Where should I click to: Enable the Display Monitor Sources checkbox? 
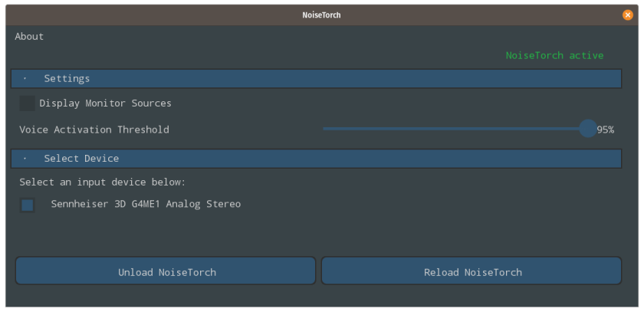click(28, 103)
